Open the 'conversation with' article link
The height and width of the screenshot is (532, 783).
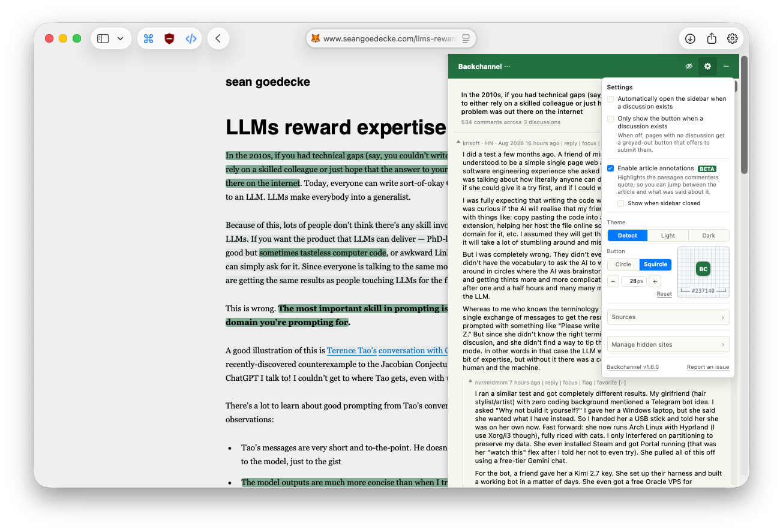click(413, 351)
